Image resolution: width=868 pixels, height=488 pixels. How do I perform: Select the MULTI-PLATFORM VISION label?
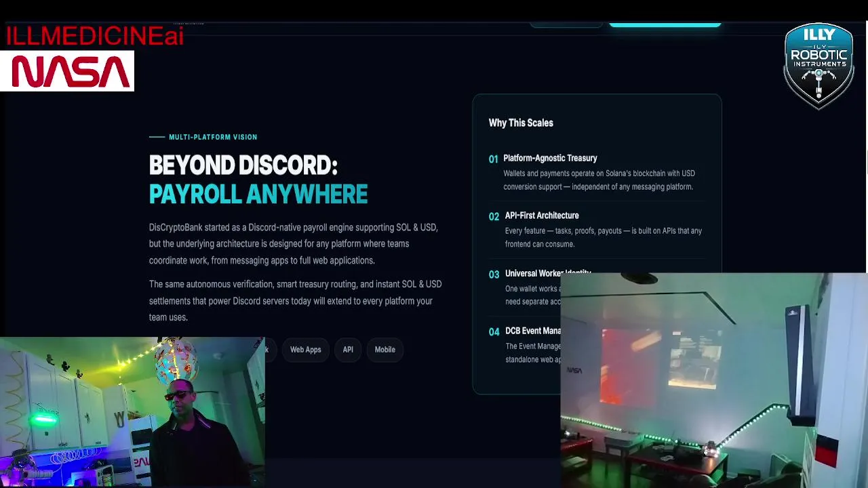pos(213,137)
